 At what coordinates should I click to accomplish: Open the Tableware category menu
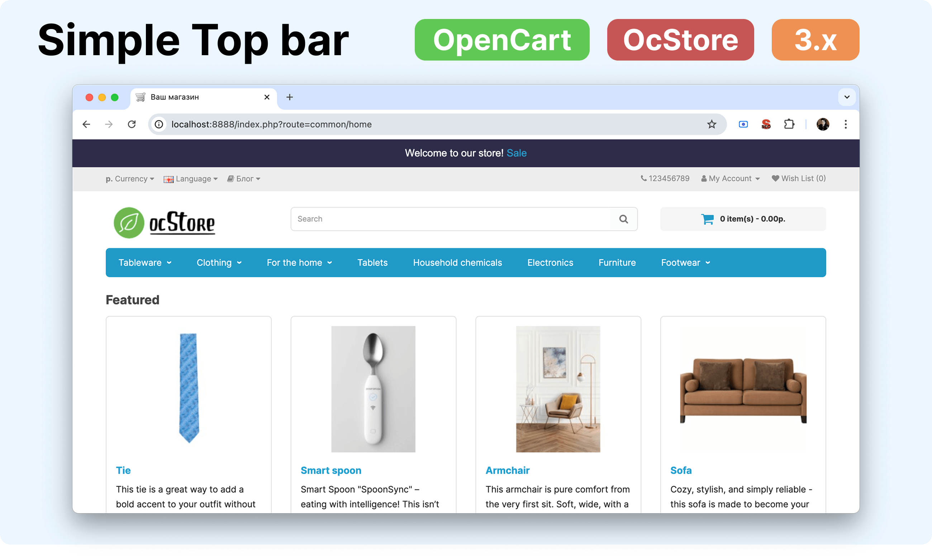pos(145,263)
